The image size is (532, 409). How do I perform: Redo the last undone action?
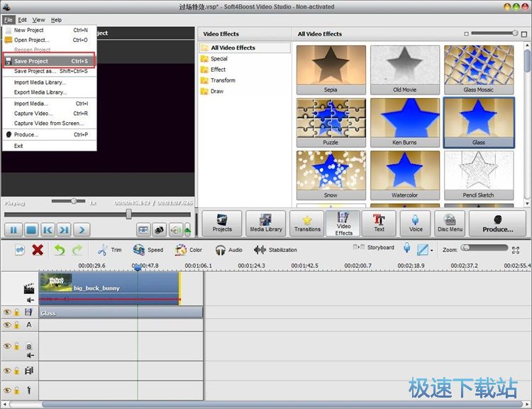[77, 250]
